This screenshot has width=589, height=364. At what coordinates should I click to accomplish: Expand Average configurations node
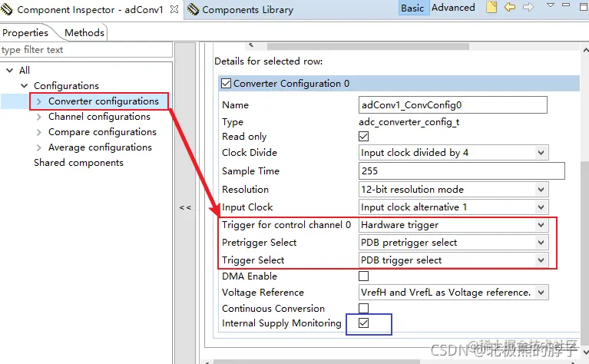coord(38,147)
